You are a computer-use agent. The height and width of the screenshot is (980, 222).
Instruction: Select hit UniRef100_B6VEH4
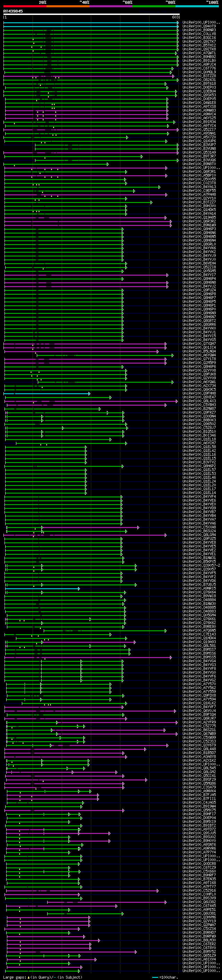click(199, 263)
